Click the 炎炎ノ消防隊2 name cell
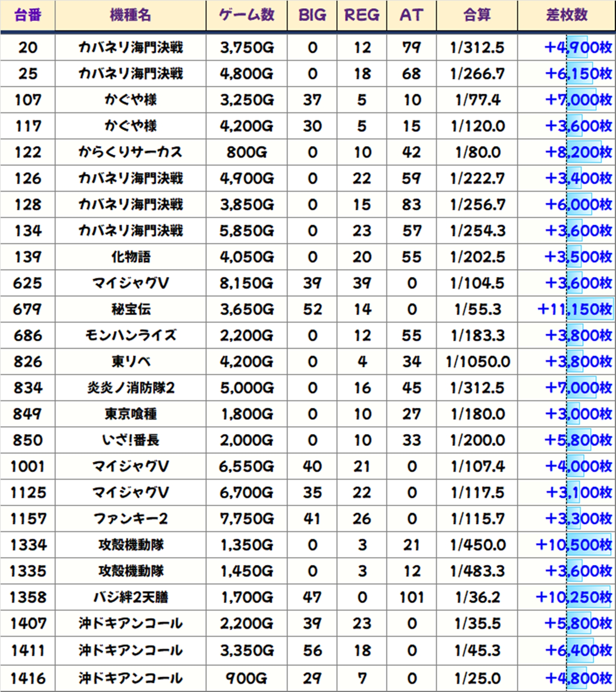 pyautogui.click(x=130, y=388)
